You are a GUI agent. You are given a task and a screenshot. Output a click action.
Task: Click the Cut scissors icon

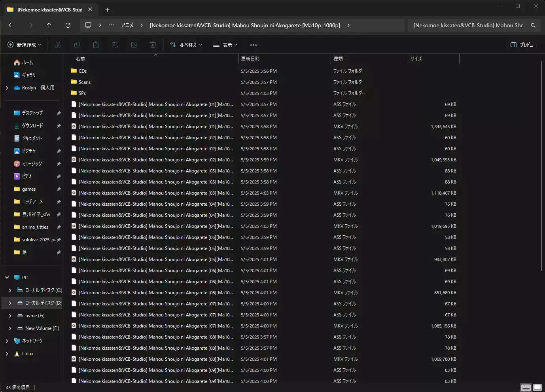(x=58, y=45)
